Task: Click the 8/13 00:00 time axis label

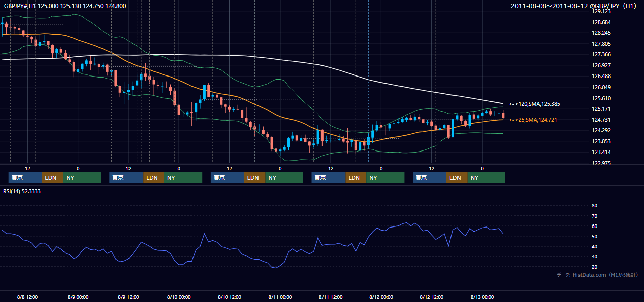Action: click(x=482, y=297)
